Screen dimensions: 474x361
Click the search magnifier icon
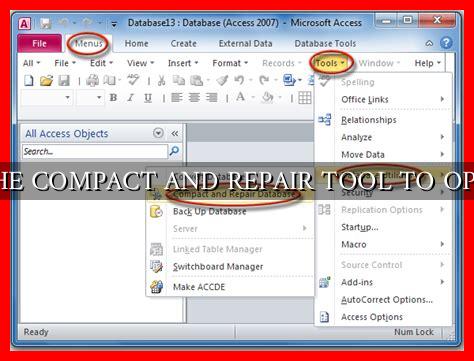coord(174,151)
